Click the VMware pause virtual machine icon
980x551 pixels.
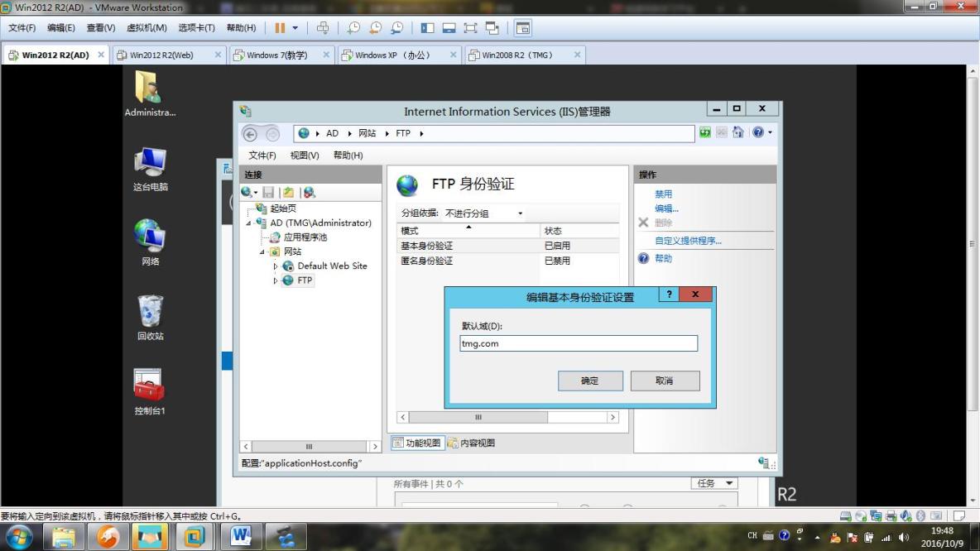280,28
